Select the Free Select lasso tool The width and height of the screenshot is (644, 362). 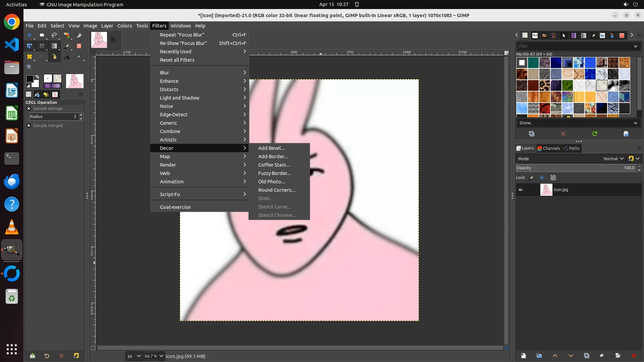pos(54,35)
